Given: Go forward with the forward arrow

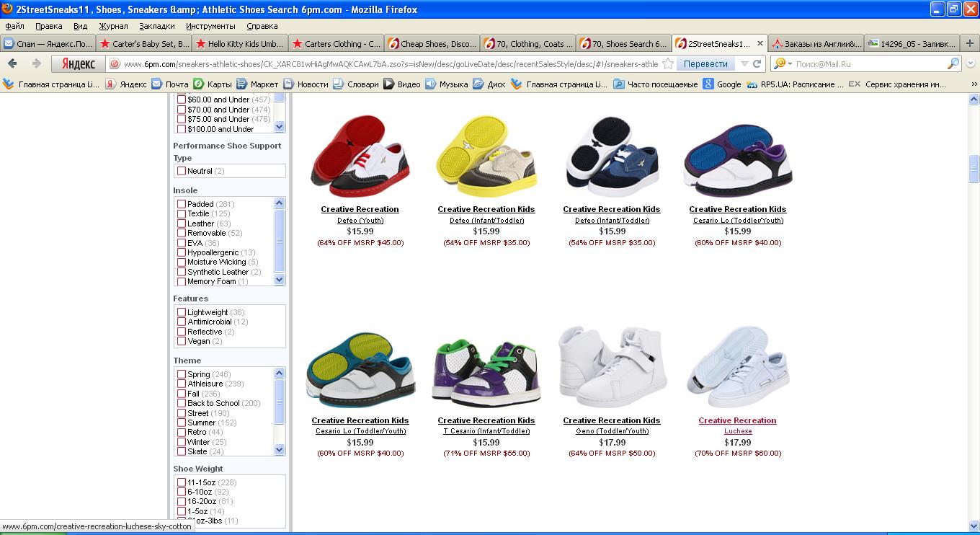Looking at the screenshot, I should pos(36,63).
